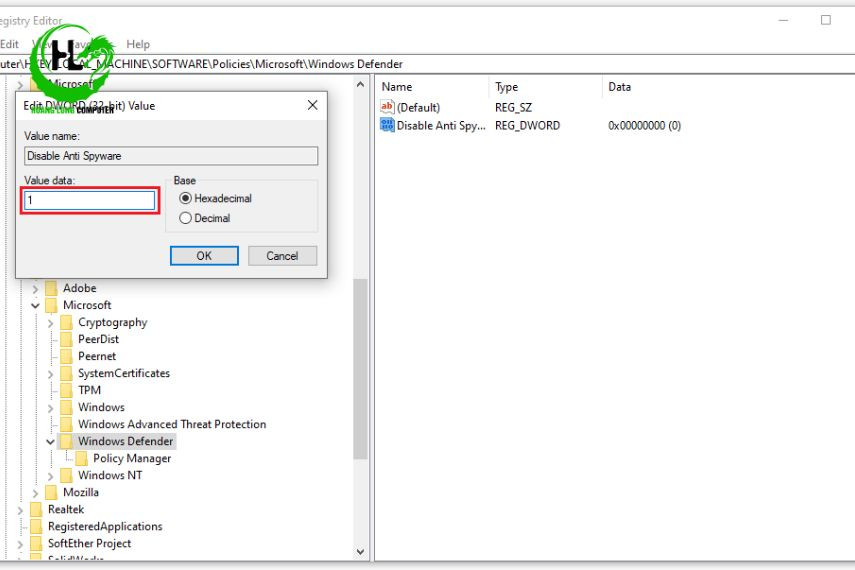The height and width of the screenshot is (570, 855).
Task: Click the RegisteredApplications folder icon
Action: (36, 526)
